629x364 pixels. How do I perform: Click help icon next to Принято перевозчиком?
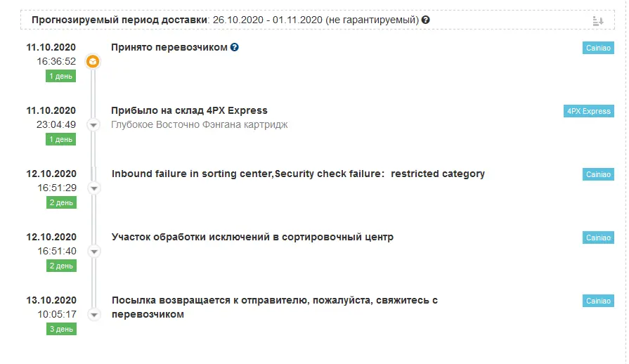(235, 47)
